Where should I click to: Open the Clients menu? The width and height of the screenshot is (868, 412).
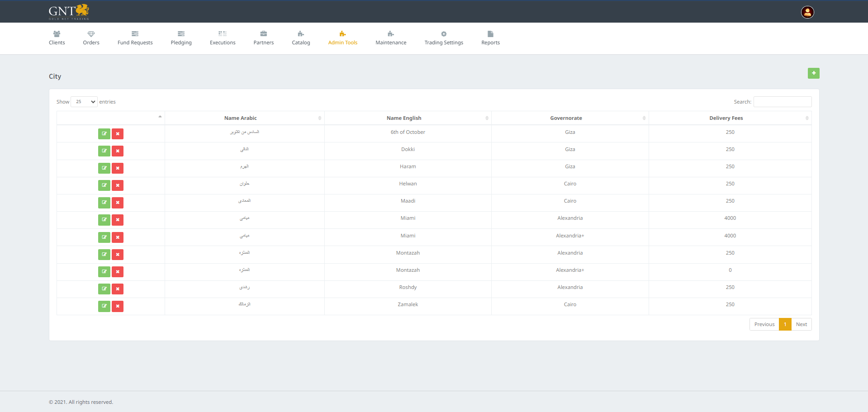(57, 38)
